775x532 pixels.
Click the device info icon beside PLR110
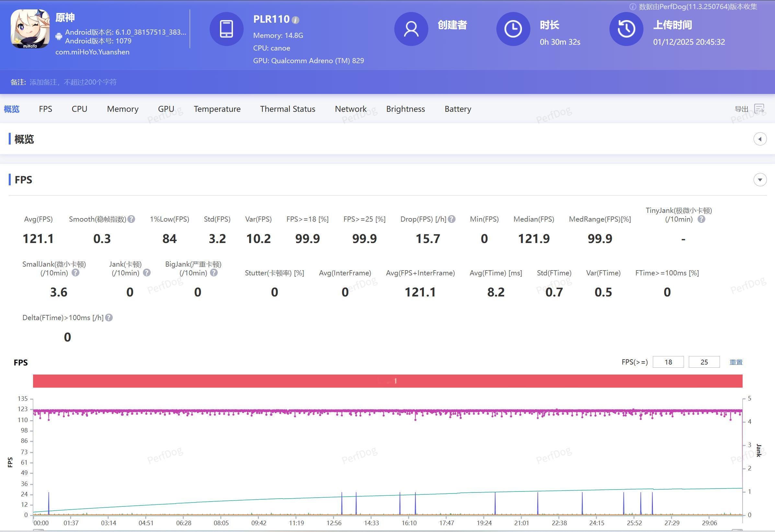(x=295, y=20)
